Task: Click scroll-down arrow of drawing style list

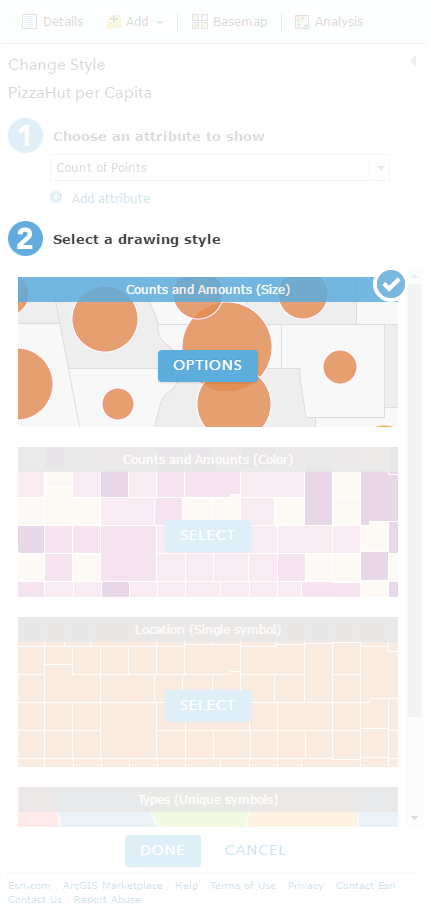Action: [x=414, y=818]
